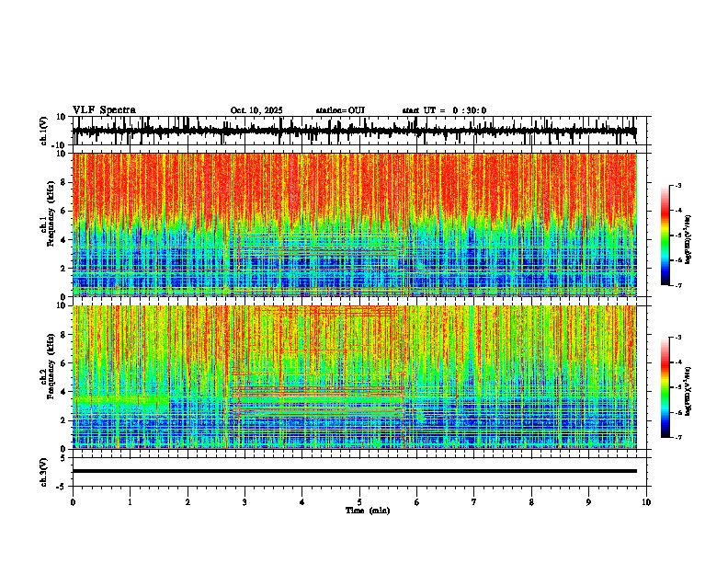Click time axis tick label 0
728x563 pixels.
(73, 502)
